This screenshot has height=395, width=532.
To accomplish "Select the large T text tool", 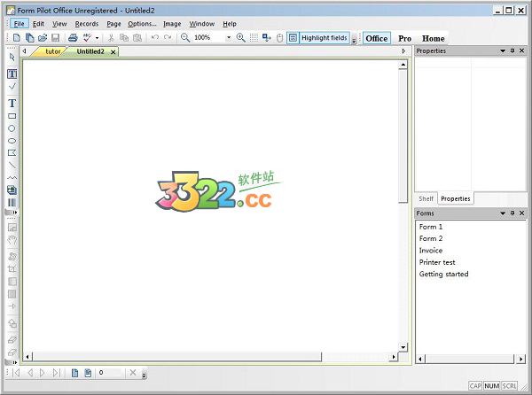I will click(x=12, y=103).
